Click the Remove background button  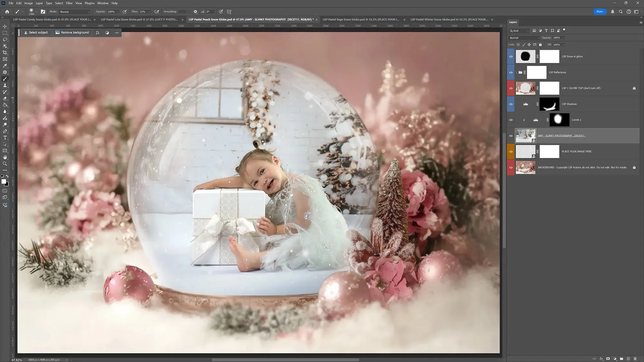[x=72, y=32]
